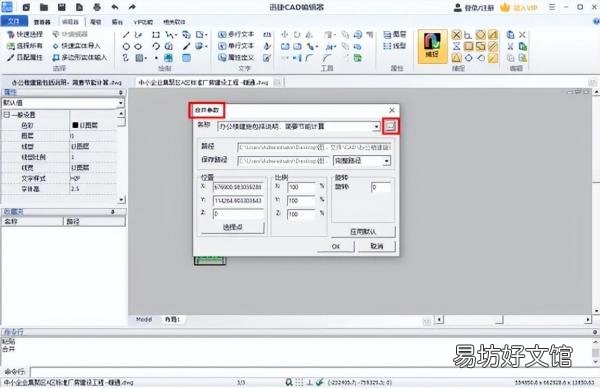Toggle the triangle snap mode icon
600x388 pixels.
click(456, 58)
